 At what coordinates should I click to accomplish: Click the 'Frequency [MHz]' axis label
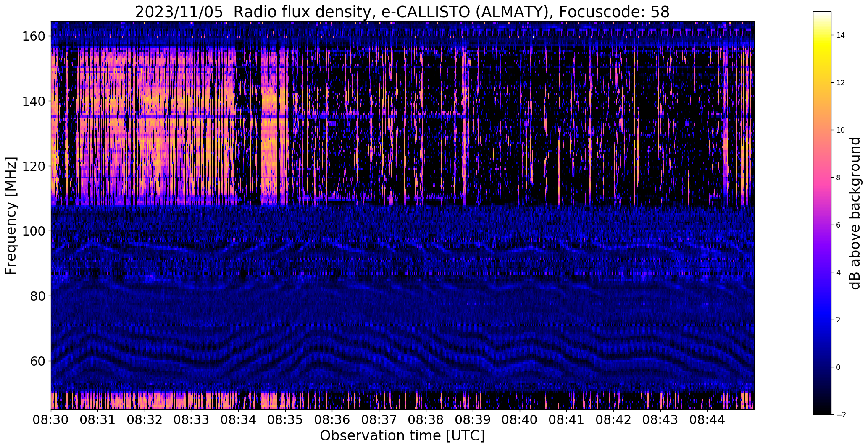coord(11,216)
